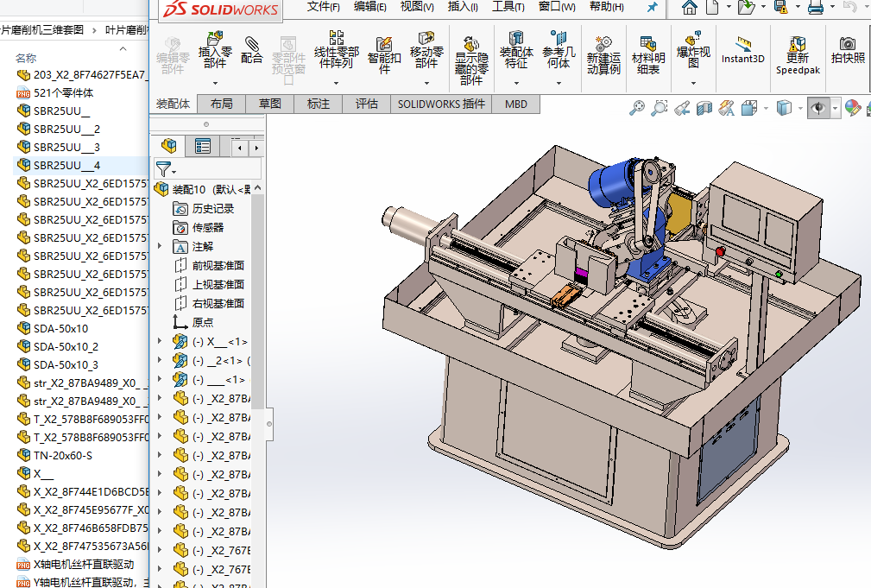Switch to the MBD tab
871x588 pixels.
pos(516,104)
